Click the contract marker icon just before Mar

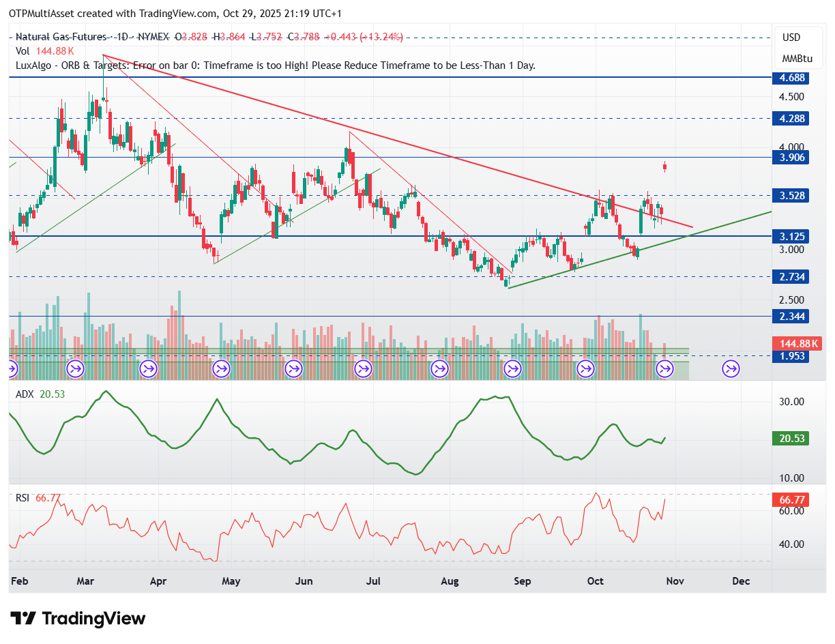[x=75, y=370]
